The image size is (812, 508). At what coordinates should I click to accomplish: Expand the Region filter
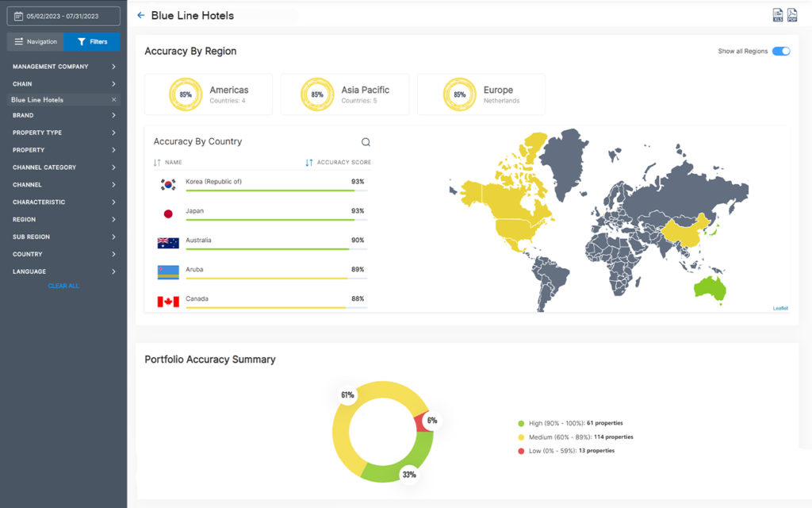click(x=63, y=219)
